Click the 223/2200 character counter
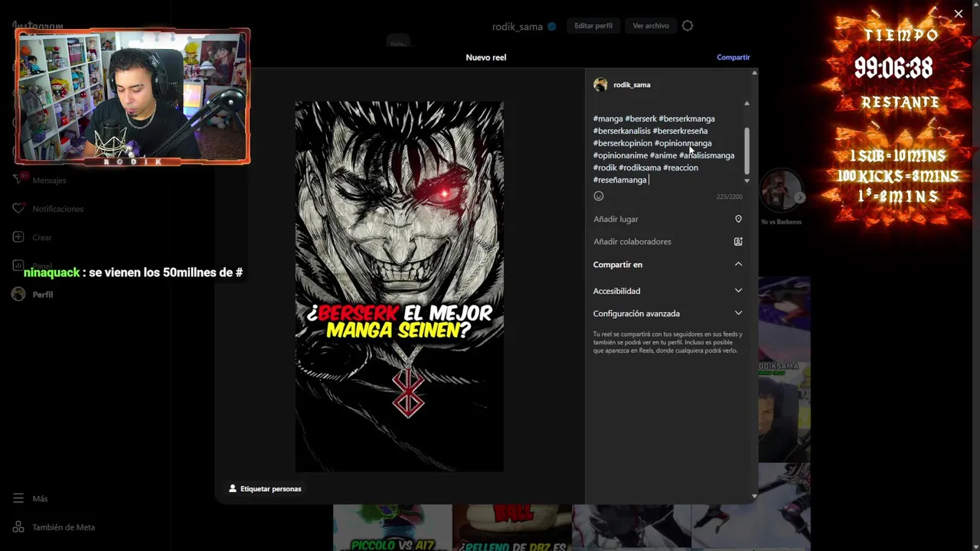The width and height of the screenshot is (980, 551). click(x=729, y=197)
